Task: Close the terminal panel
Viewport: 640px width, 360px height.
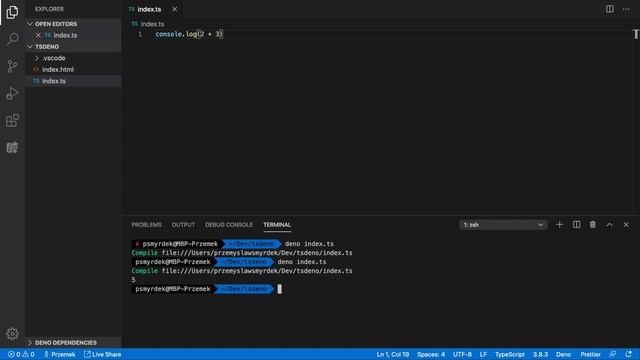Action: pyautogui.click(x=626, y=224)
